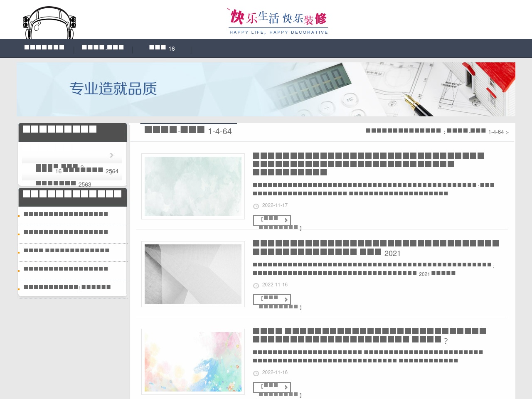Click the read-more arrow button of the 2021 article
The width and height of the screenshot is (532, 399).
pos(272,300)
